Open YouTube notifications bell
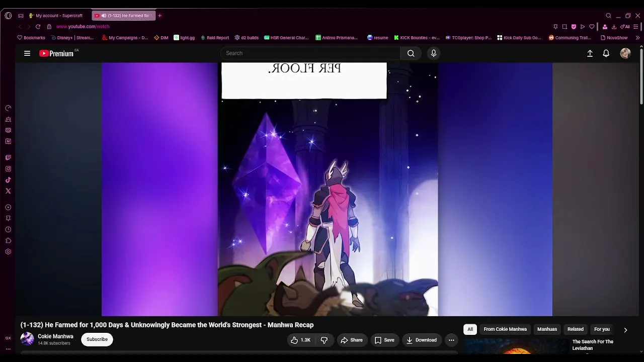The width and height of the screenshot is (644, 362). [606, 53]
